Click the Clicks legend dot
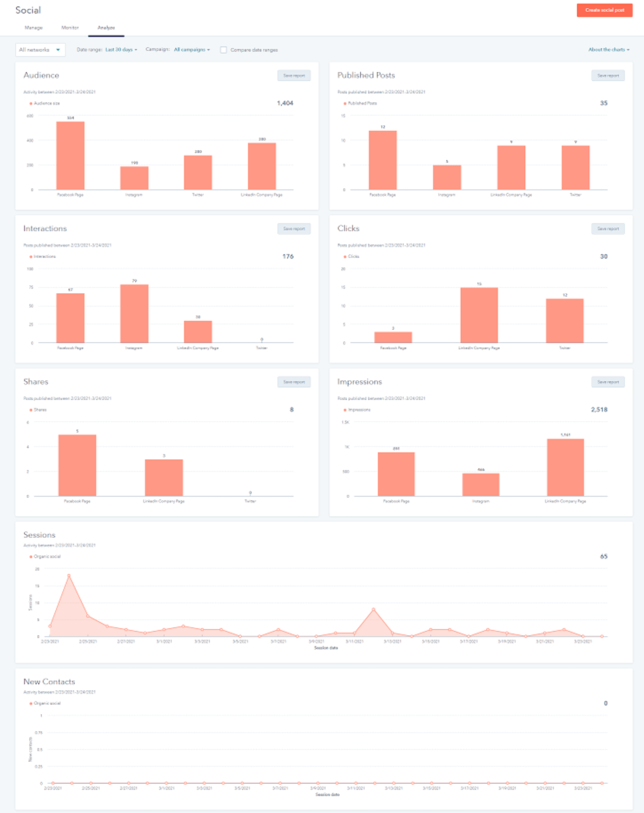This screenshot has height=813, width=644. pos(344,256)
